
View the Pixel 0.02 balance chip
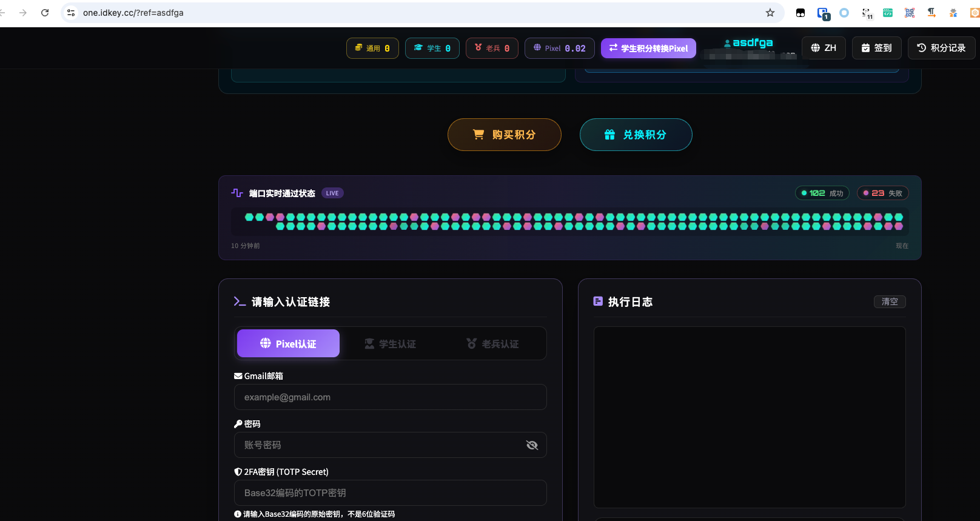(x=559, y=48)
